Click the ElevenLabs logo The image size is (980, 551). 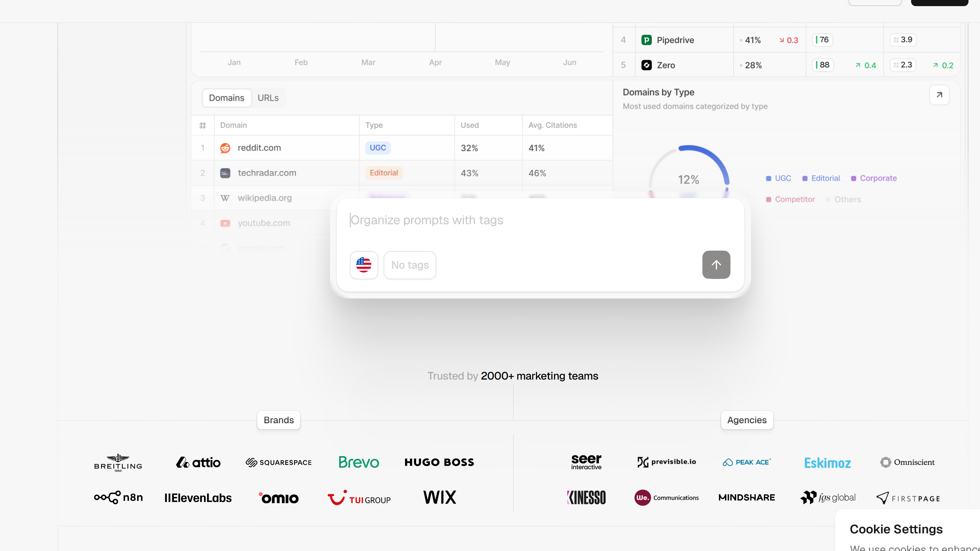click(198, 498)
